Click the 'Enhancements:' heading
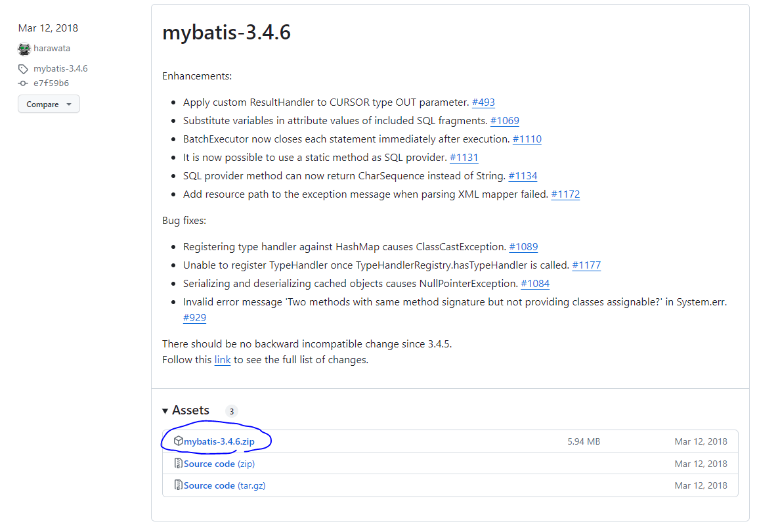The image size is (757, 532). (x=197, y=76)
